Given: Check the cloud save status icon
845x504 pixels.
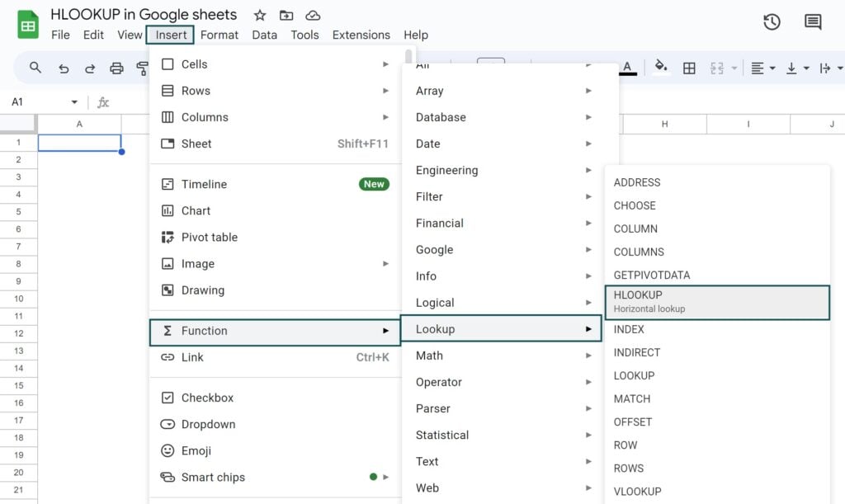Looking at the screenshot, I should [x=313, y=15].
